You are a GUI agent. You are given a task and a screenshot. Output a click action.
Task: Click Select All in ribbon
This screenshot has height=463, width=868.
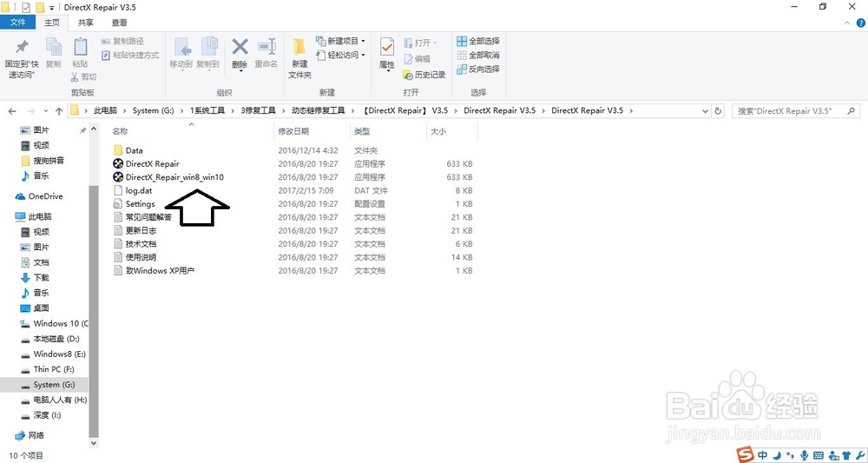coord(478,41)
